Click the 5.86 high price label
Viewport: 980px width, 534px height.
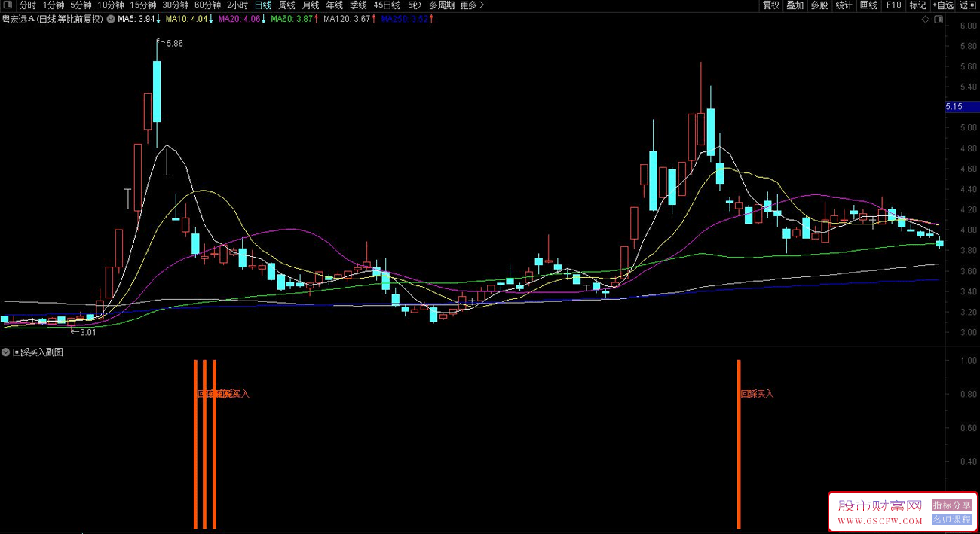point(174,44)
